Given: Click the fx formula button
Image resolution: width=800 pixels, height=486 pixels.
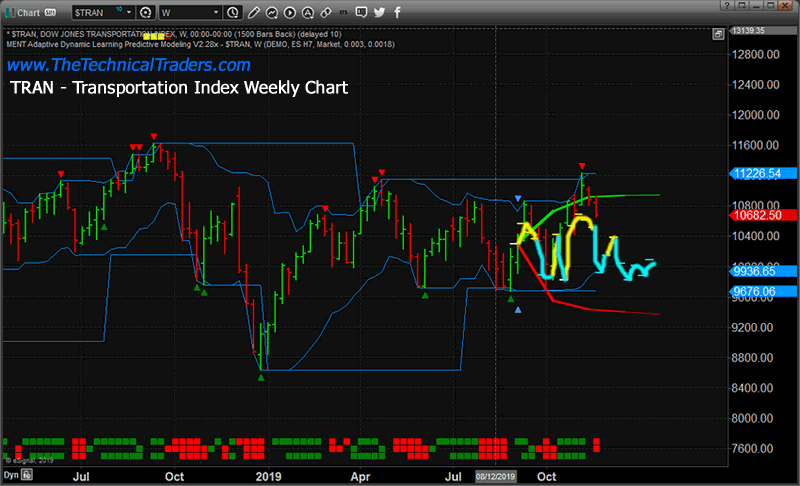Looking at the screenshot, I should (27, 475).
